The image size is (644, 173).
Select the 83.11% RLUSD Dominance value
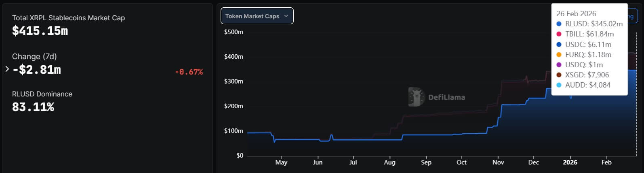33,107
